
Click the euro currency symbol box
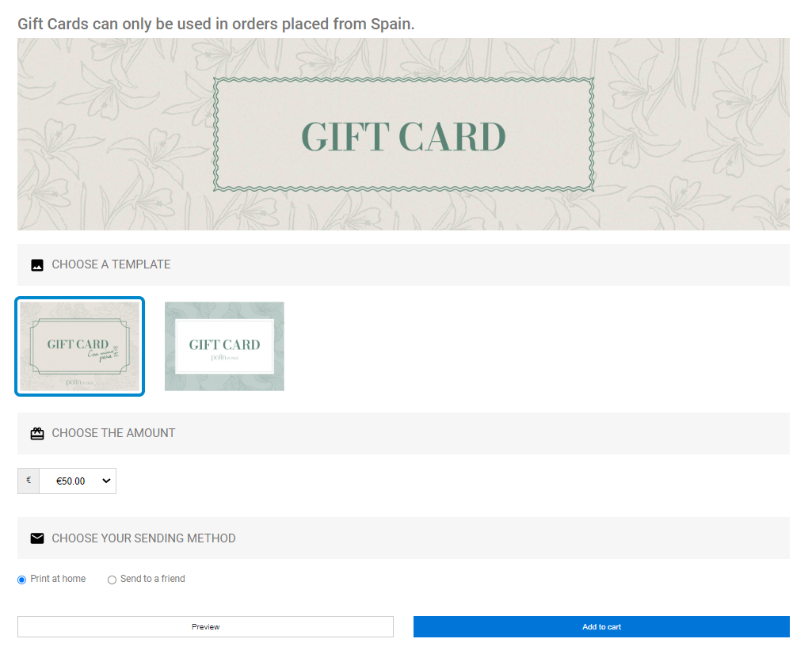click(x=29, y=481)
